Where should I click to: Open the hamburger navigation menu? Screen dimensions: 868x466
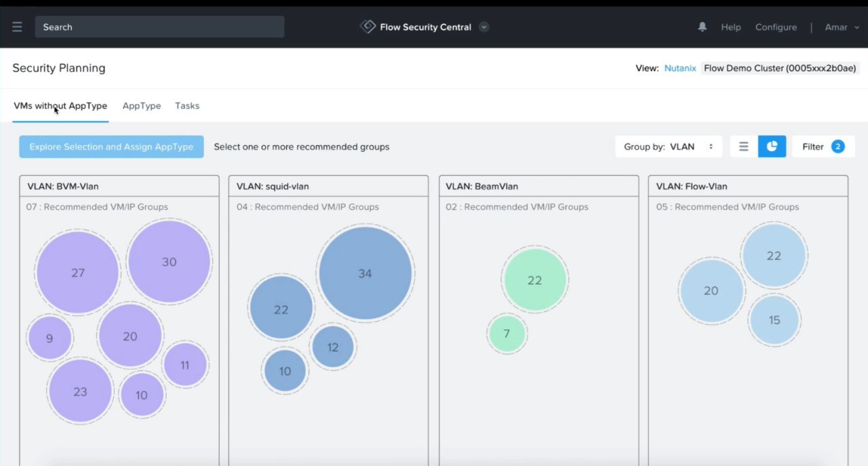tap(17, 27)
